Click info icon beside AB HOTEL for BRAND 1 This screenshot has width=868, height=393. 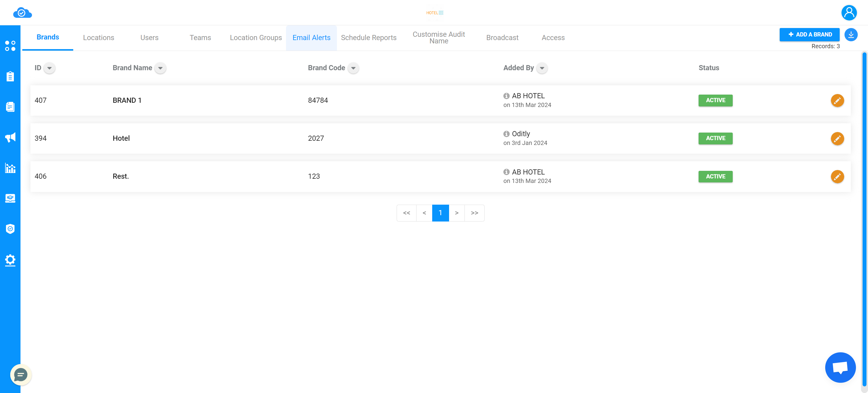[x=506, y=96]
